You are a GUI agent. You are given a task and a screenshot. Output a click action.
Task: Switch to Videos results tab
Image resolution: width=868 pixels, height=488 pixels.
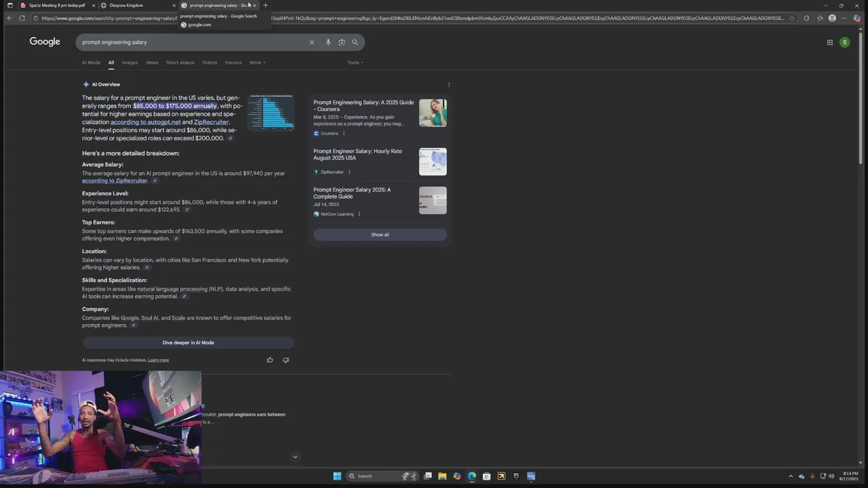click(x=210, y=62)
